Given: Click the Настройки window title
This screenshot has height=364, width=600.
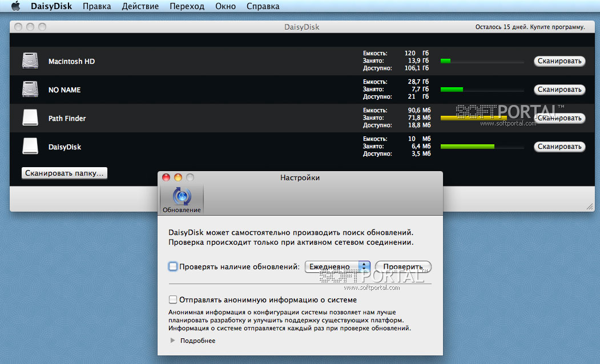Looking at the screenshot, I should [300, 178].
